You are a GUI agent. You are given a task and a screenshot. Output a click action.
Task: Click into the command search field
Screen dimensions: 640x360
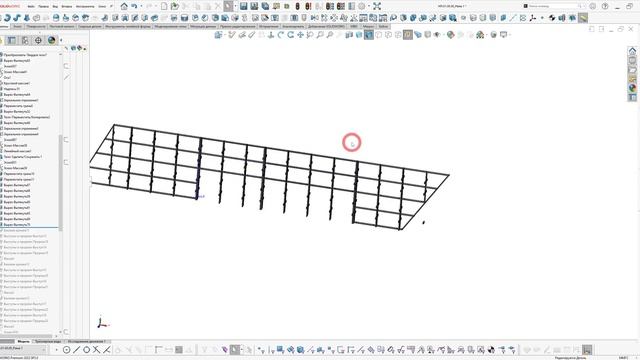tap(553, 6)
